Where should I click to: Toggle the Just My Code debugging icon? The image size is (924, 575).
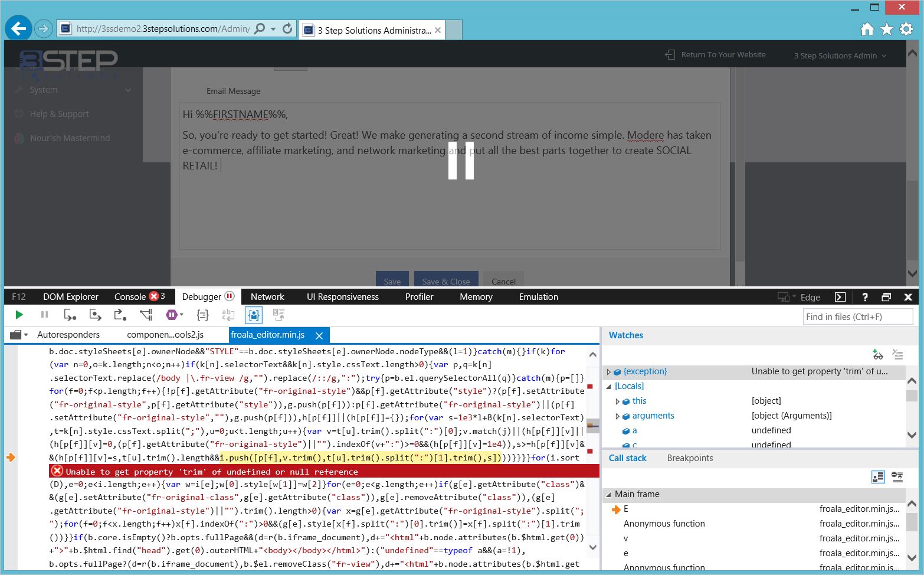pyautogui.click(x=253, y=315)
